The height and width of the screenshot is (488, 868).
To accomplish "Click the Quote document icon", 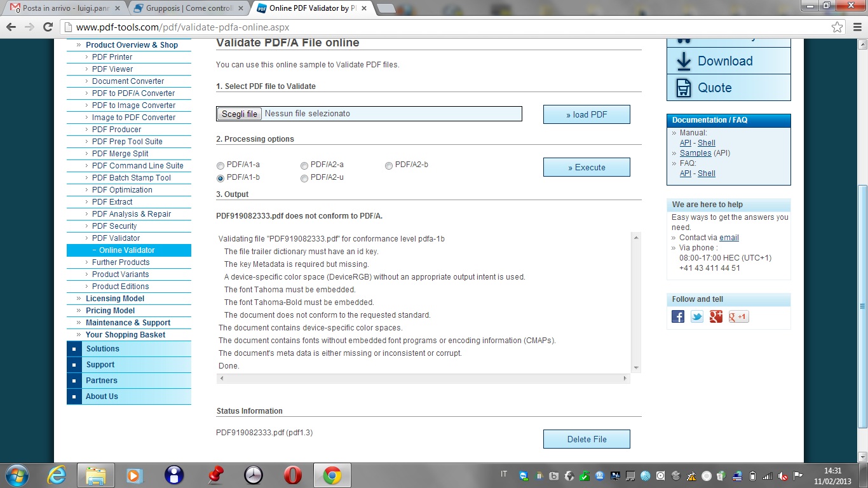I will coord(684,88).
